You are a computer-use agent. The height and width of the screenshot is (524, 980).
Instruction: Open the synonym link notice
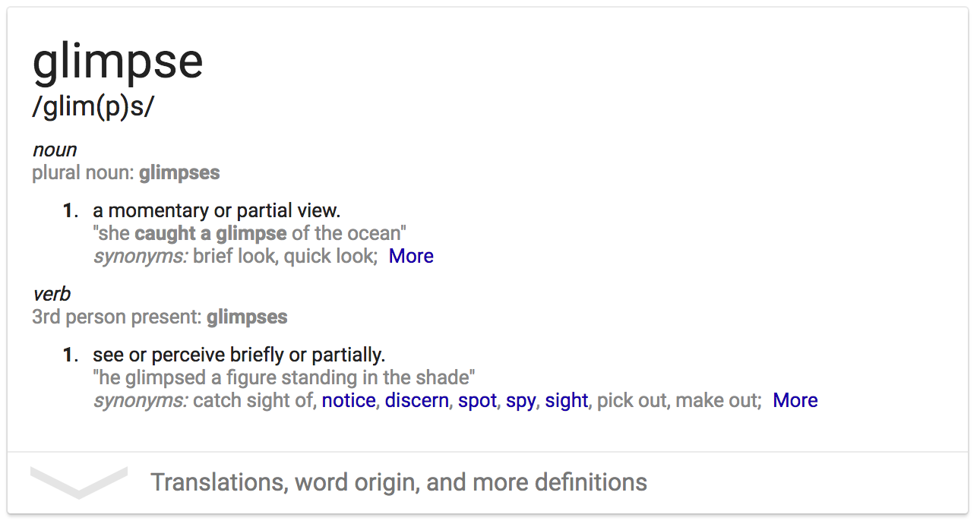(x=349, y=400)
